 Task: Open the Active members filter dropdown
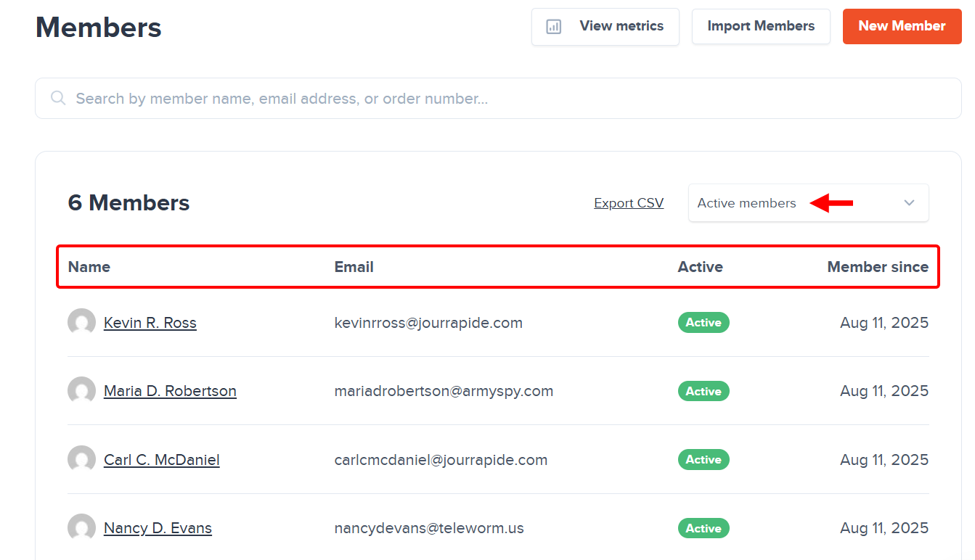pyautogui.click(x=809, y=203)
